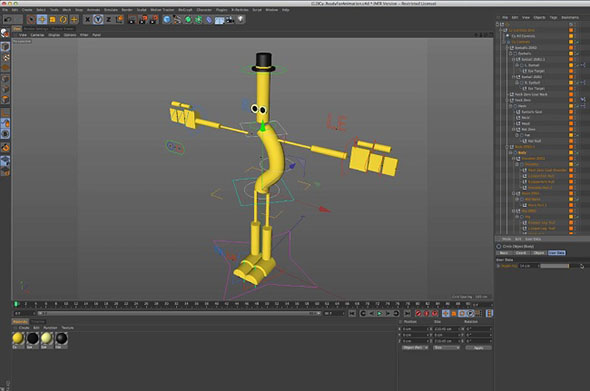Jump to the start of the animation

[352, 313]
